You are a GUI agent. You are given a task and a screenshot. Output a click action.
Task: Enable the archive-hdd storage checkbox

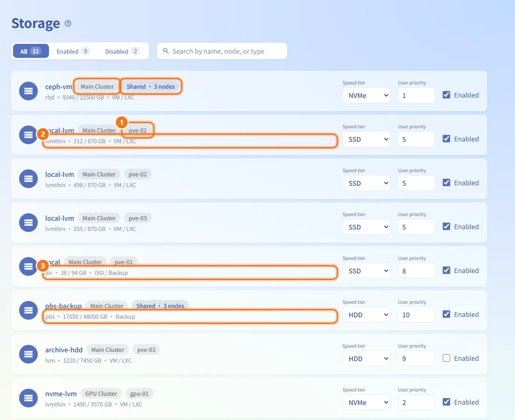446,358
